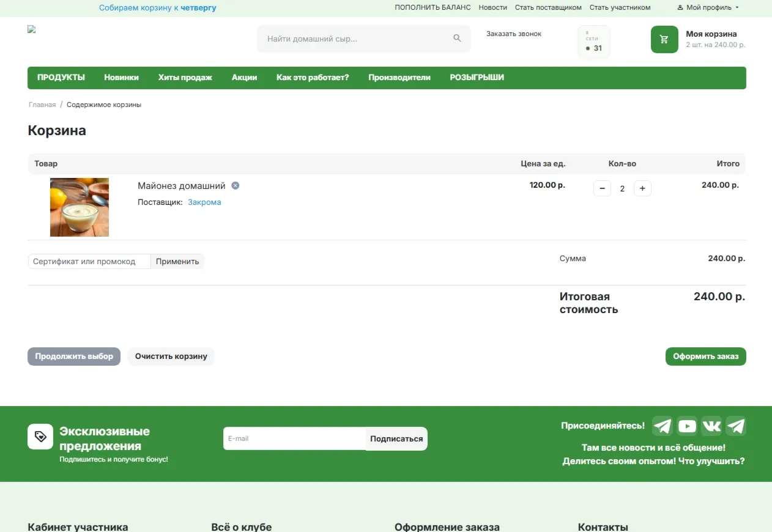Click the unit price 120.00 р.

(547, 185)
